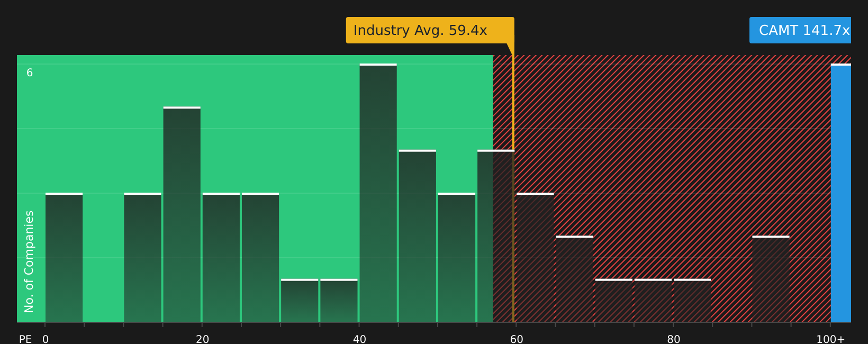Select the blue CAMT bar at 100+

[x=841, y=193]
